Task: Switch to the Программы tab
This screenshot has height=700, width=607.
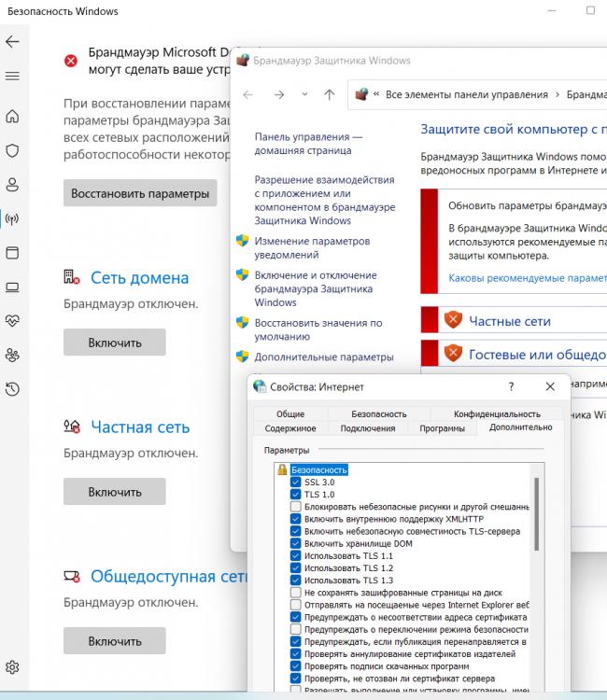Action: click(x=443, y=428)
